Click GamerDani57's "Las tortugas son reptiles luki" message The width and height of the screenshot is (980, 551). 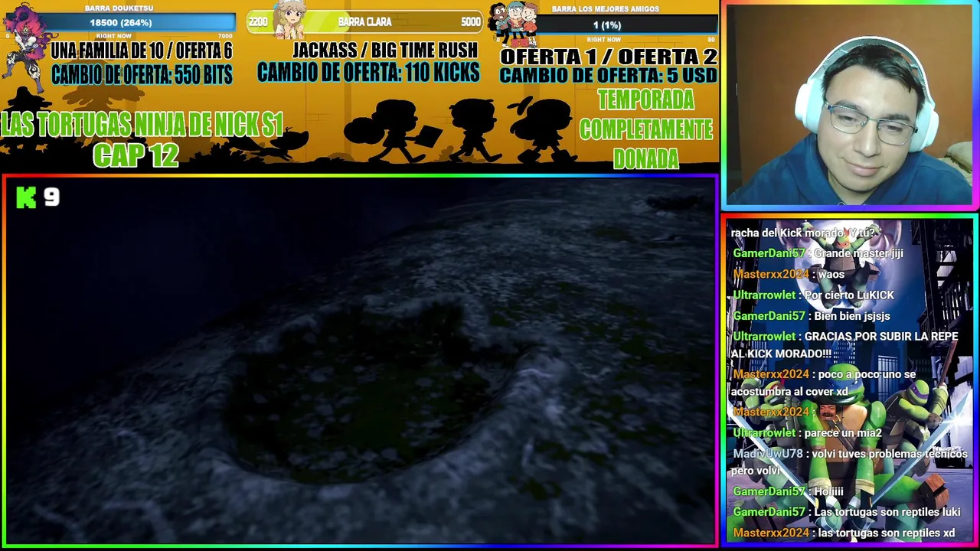[x=846, y=512]
